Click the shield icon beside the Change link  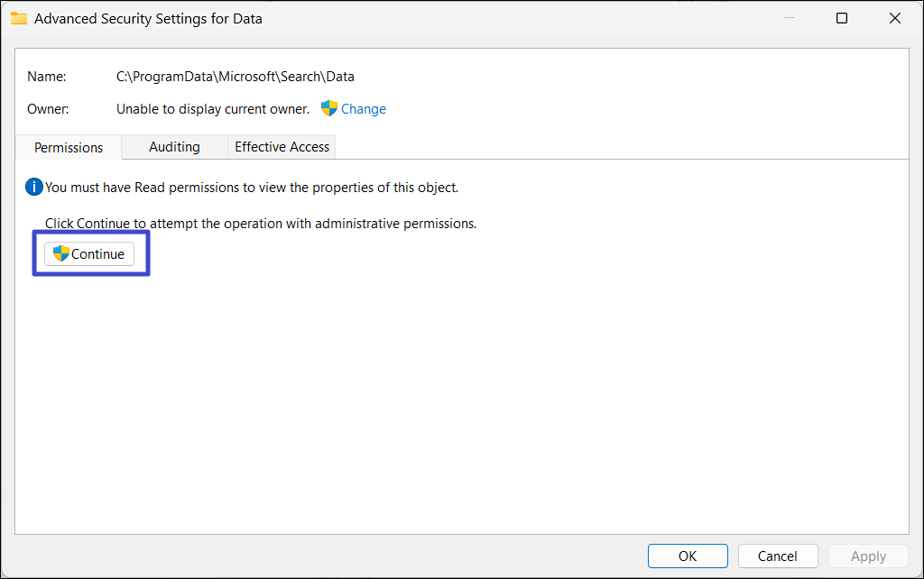329,108
